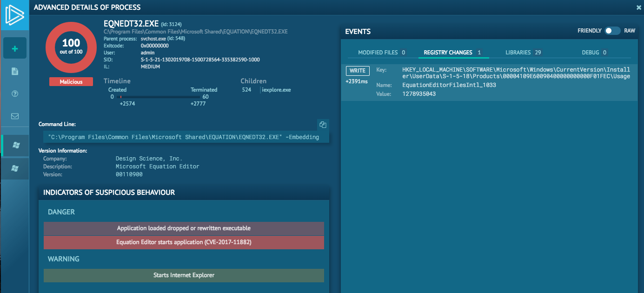Click the envelope mail sidebar icon

pyautogui.click(x=15, y=116)
